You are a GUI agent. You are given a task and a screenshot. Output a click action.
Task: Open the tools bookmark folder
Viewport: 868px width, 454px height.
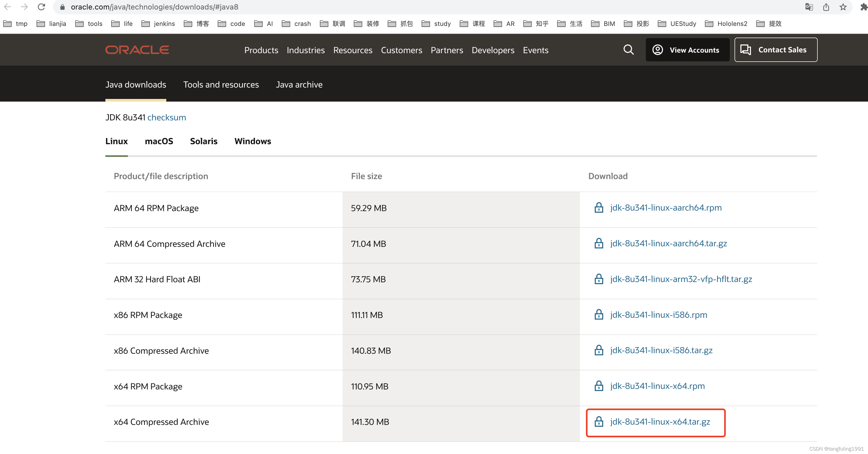coord(89,24)
